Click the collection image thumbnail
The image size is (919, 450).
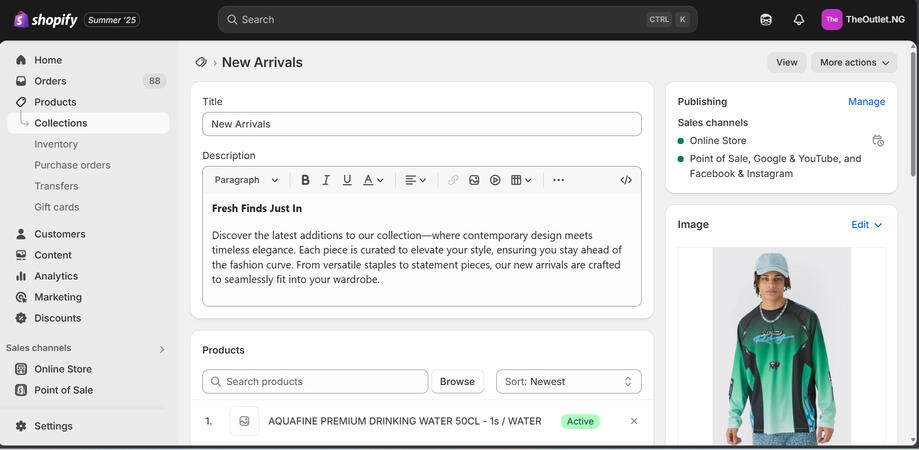782,346
